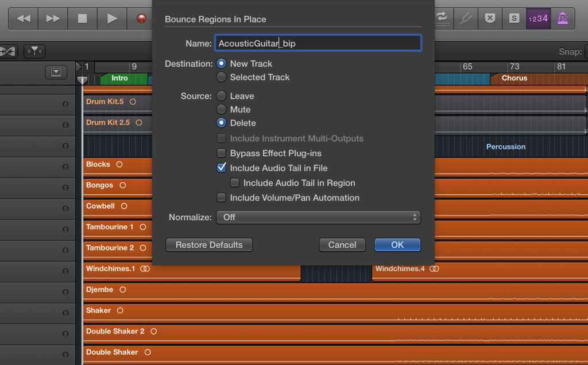
Task: Confirm the bounce with the OK button
Action: coord(397,245)
